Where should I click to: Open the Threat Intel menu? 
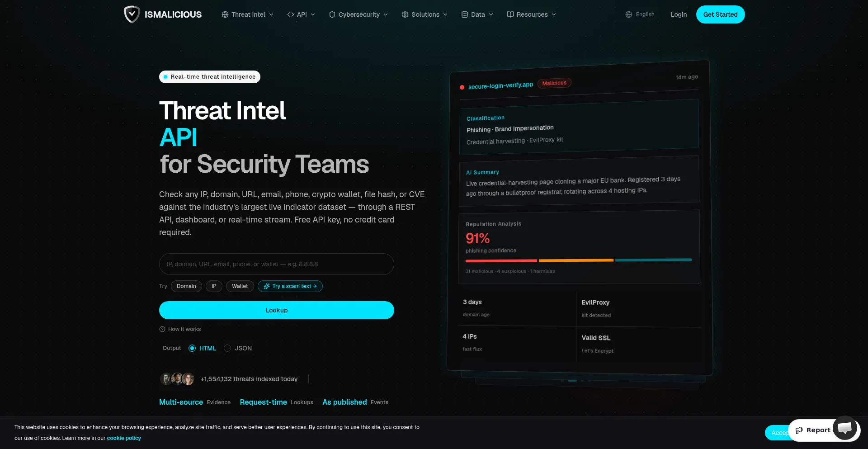point(248,14)
